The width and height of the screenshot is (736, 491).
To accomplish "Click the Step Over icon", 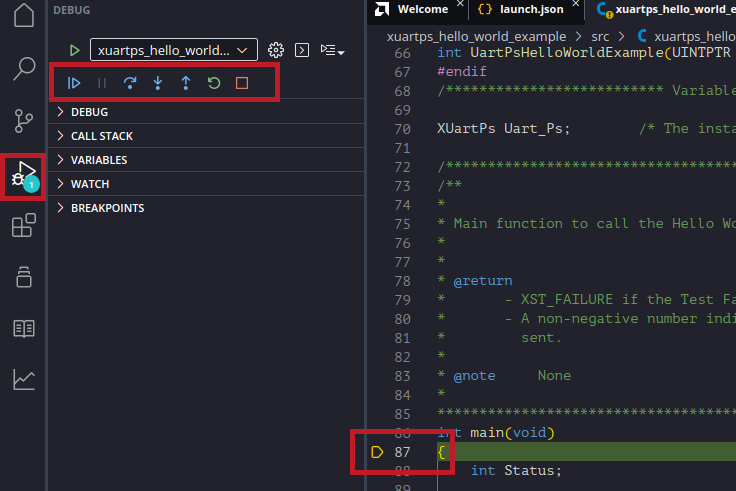I will (129, 84).
